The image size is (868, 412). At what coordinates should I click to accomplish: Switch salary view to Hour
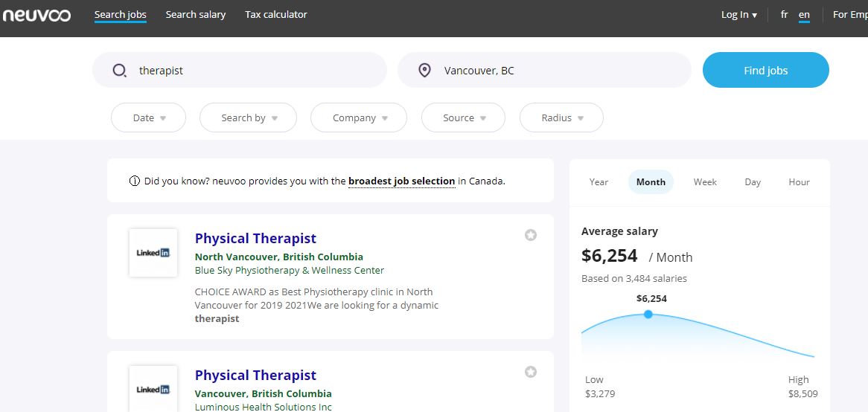click(799, 182)
